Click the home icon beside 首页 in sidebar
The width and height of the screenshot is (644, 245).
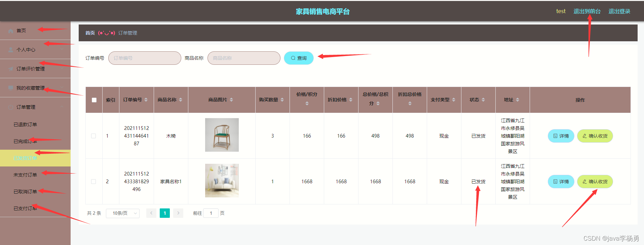(x=11, y=31)
